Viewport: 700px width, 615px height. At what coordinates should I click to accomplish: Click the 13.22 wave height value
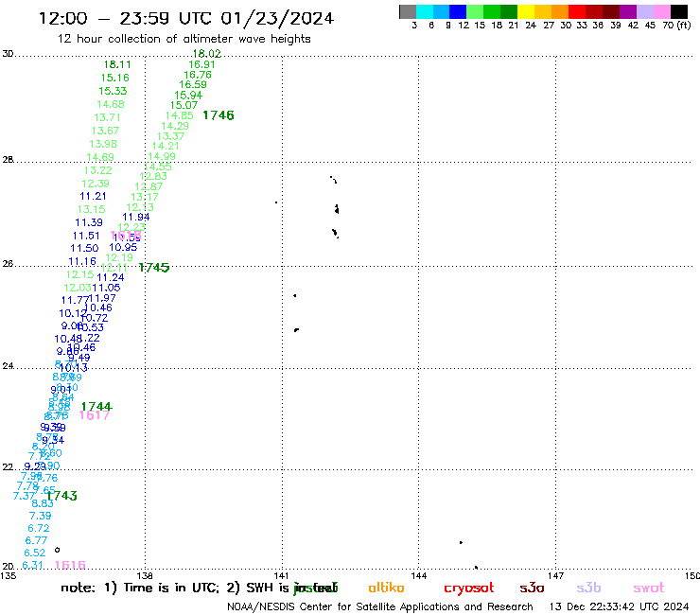point(97,170)
